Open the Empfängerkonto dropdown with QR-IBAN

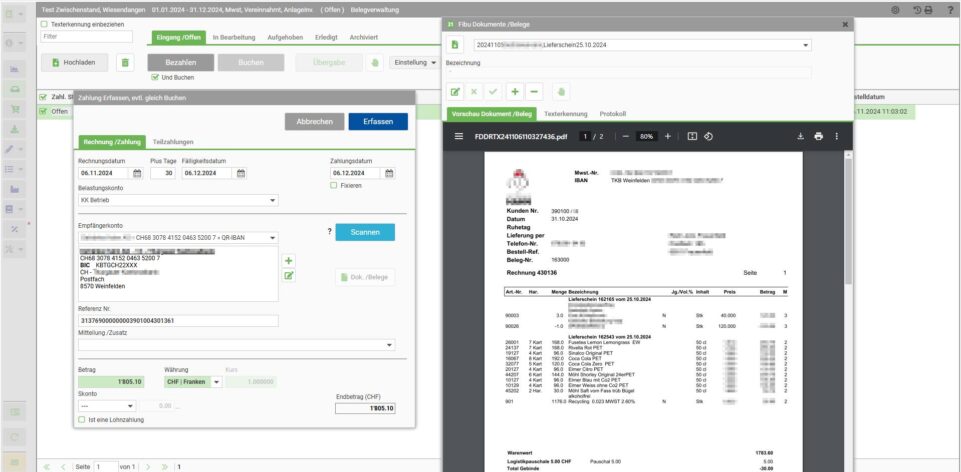click(x=178, y=238)
